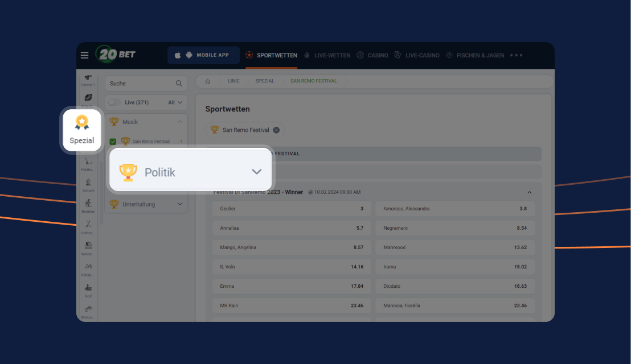This screenshot has width=631, height=364.
Task: Collapse the Musik category
Action: coord(146,122)
